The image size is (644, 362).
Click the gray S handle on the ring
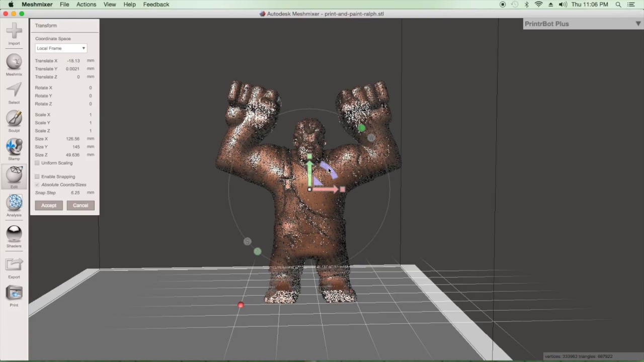pyautogui.click(x=247, y=242)
